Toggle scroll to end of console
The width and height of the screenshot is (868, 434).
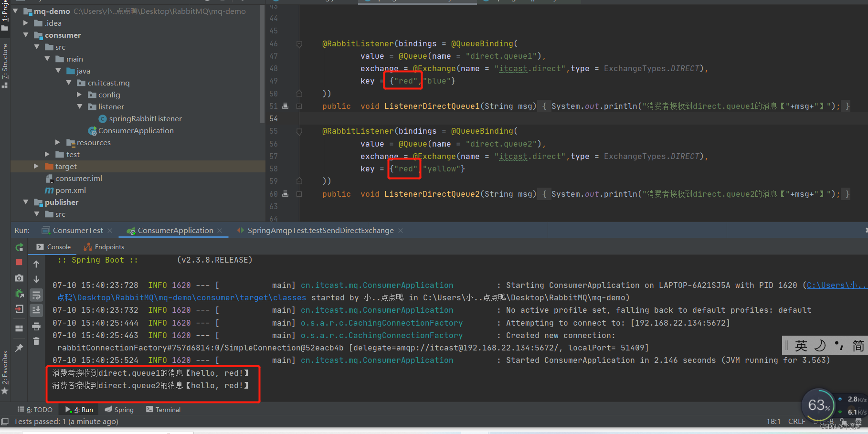(x=36, y=310)
